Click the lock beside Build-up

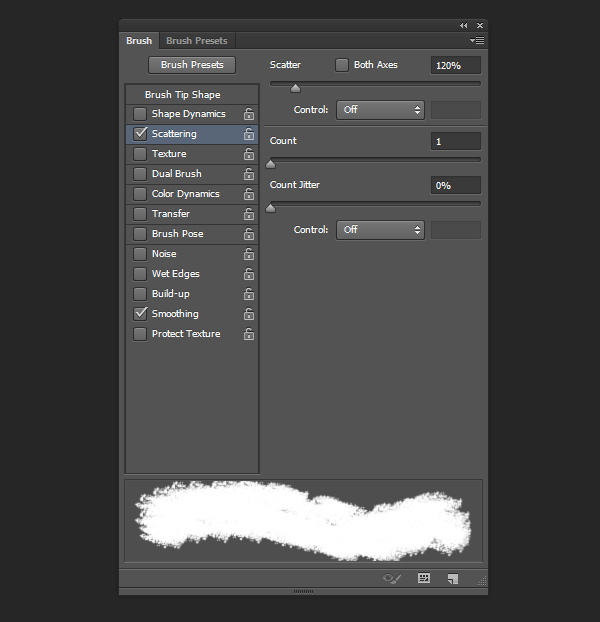(x=249, y=294)
